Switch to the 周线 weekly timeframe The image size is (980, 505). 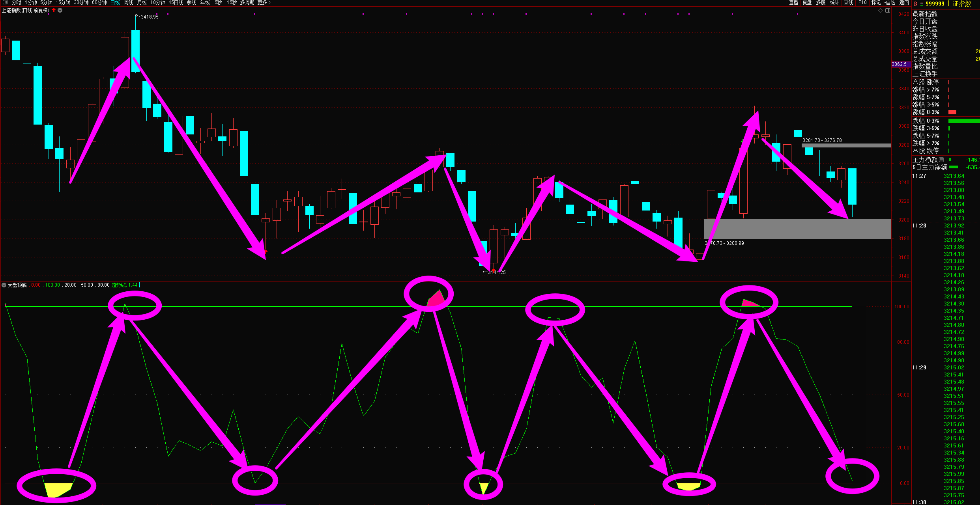coord(129,2)
